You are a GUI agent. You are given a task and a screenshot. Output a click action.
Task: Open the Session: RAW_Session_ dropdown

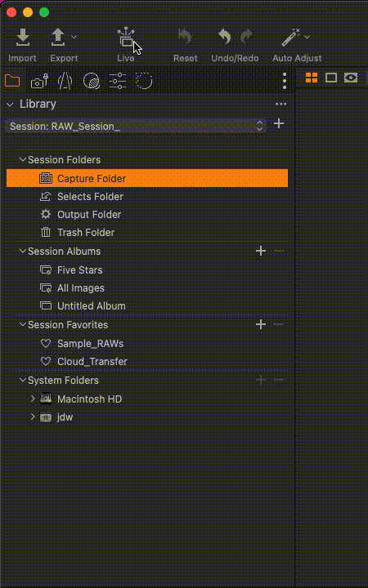tap(136, 126)
